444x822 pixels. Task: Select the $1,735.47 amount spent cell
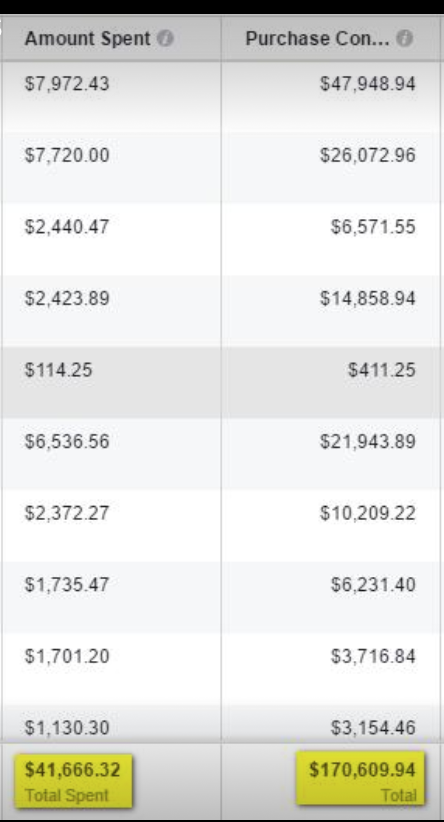pyautogui.click(x=111, y=597)
